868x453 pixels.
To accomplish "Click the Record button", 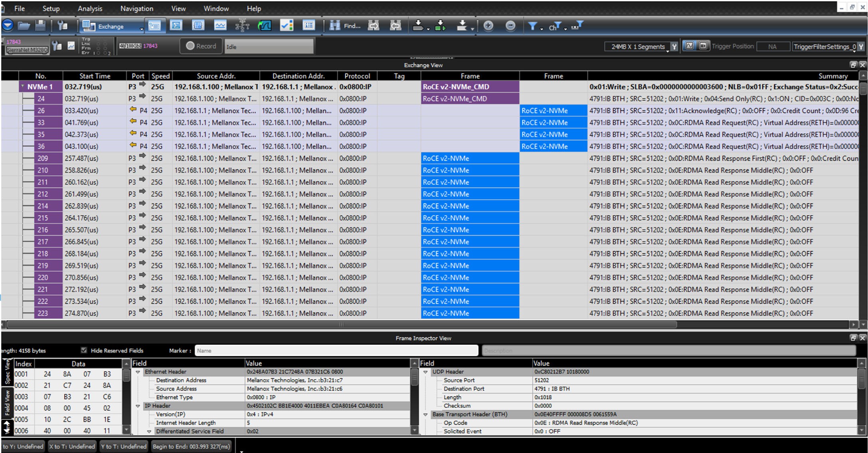I will click(201, 46).
